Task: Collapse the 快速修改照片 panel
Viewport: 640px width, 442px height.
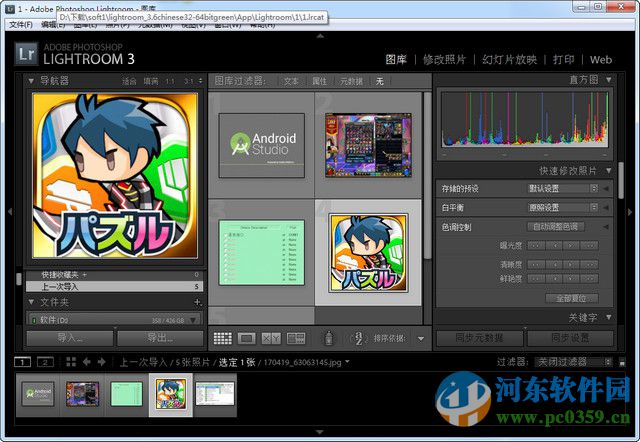Action: 609,170
